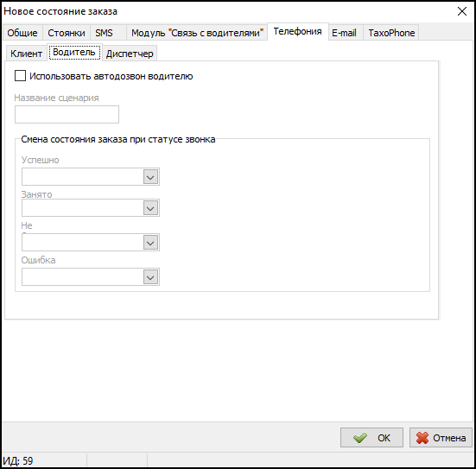Screen dimensions: 476x469
Task: Cancel with the Отмена button
Action: pos(441,437)
